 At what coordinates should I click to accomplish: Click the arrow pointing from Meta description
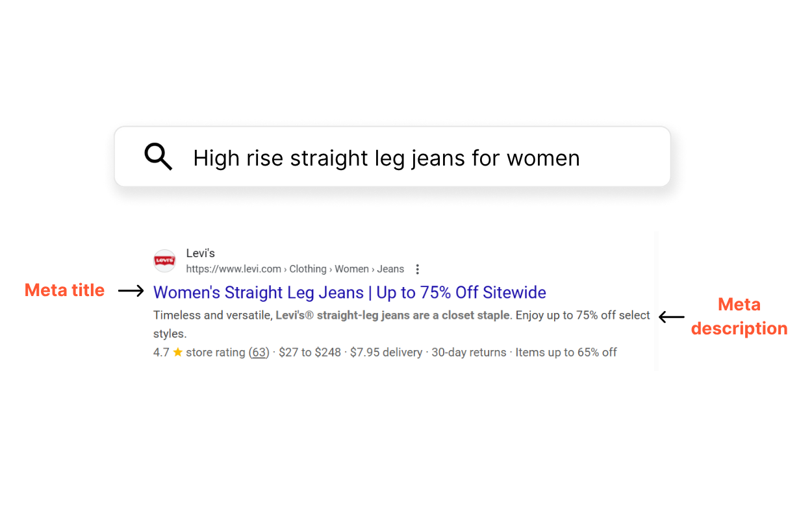click(672, 317)
